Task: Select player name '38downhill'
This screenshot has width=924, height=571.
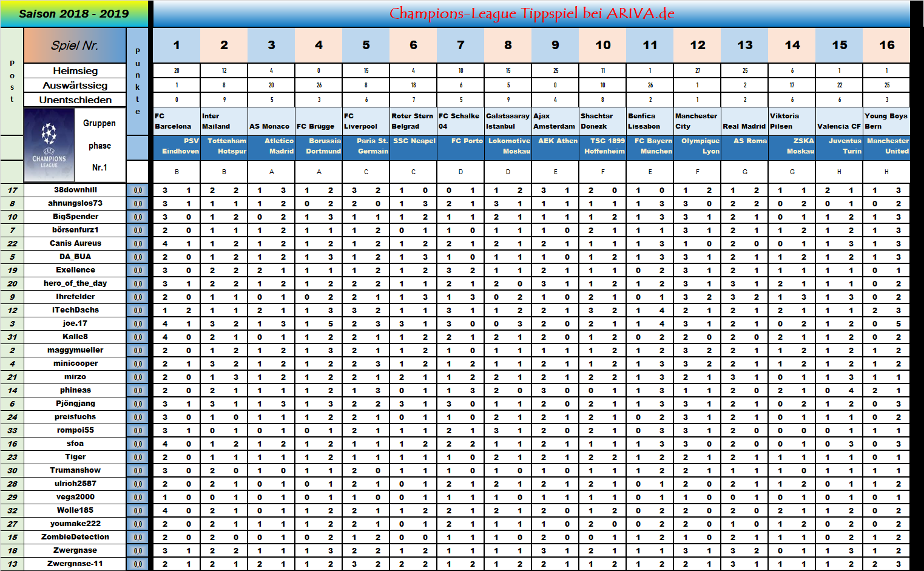Action: (75, 190)
